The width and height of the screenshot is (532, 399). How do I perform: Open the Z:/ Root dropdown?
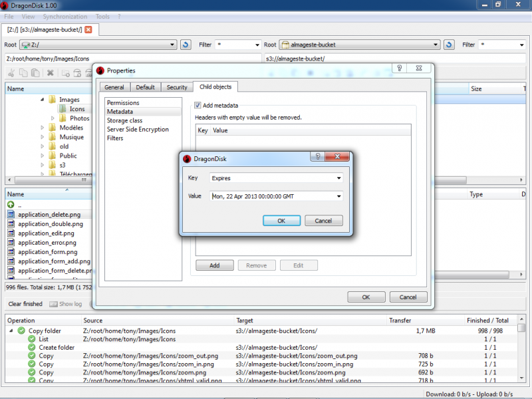coord(172,45)
